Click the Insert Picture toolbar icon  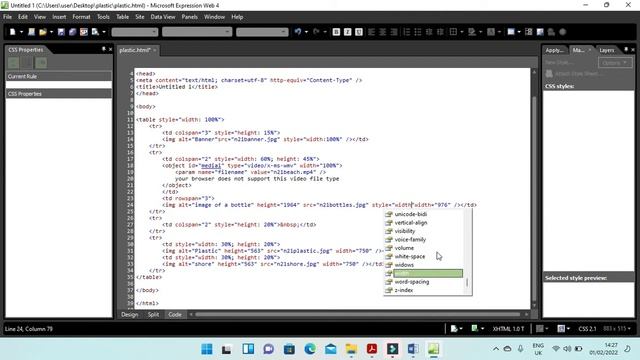(x=540, y=32)
